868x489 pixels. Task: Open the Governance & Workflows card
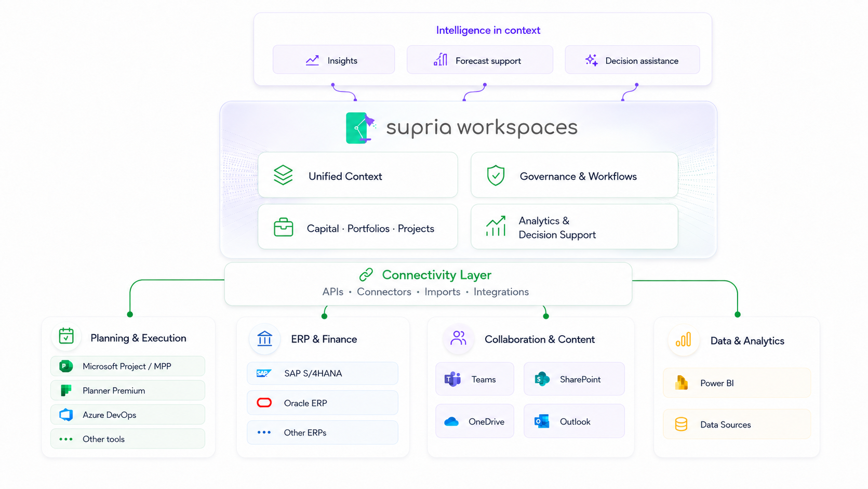click(x=574, y=175)
